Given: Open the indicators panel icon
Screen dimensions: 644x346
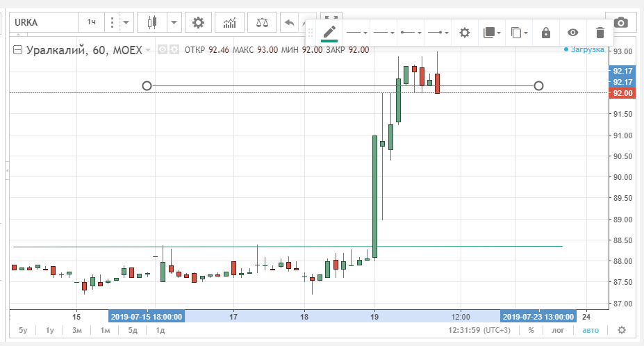Looking at the screenshot, I should tap(229, 22).
